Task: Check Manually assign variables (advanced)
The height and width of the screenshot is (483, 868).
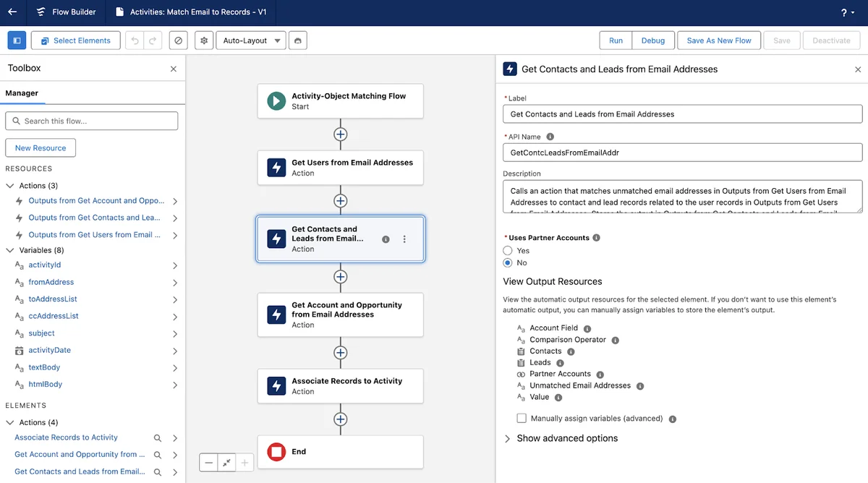Action: (x=522, y=418)
